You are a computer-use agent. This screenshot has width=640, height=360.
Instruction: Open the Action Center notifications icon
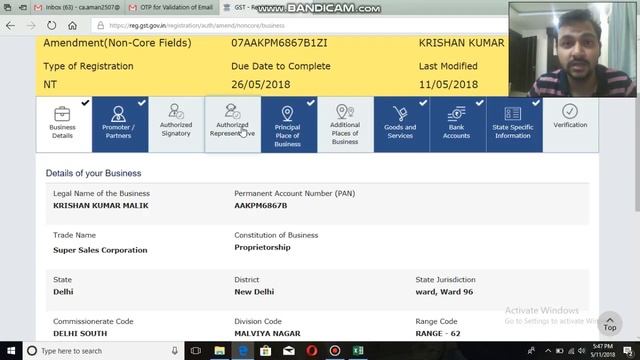[628, 351]
